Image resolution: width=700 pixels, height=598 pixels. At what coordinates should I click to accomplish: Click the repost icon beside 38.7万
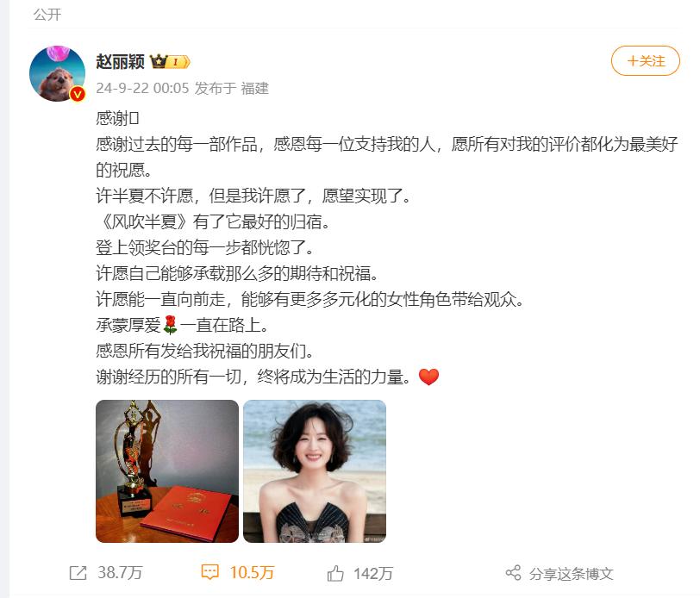pyautogui.click(x=78, y=573)
